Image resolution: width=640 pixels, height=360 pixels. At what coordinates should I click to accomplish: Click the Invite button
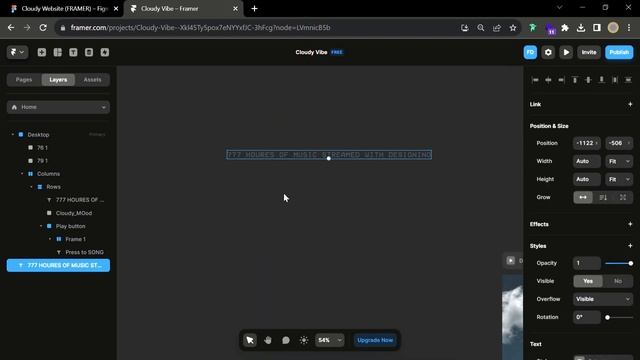(x=589, y=52)
